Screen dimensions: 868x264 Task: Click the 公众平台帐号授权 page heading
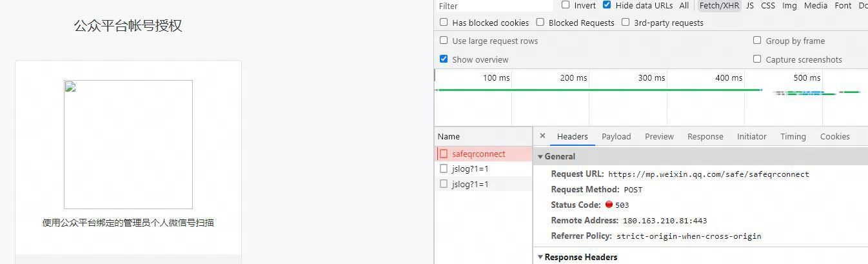128,26
